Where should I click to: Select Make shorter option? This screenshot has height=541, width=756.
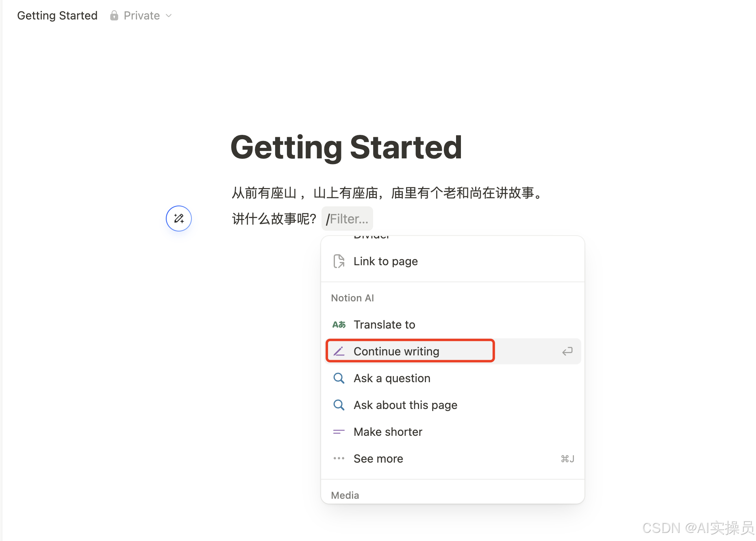point(453,432)
